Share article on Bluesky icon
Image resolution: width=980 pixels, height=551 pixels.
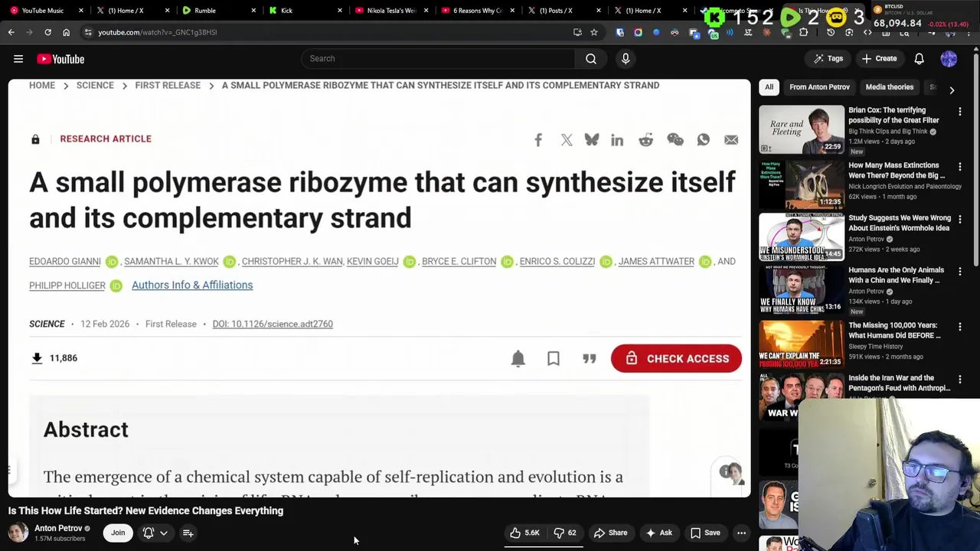[592, 139]
